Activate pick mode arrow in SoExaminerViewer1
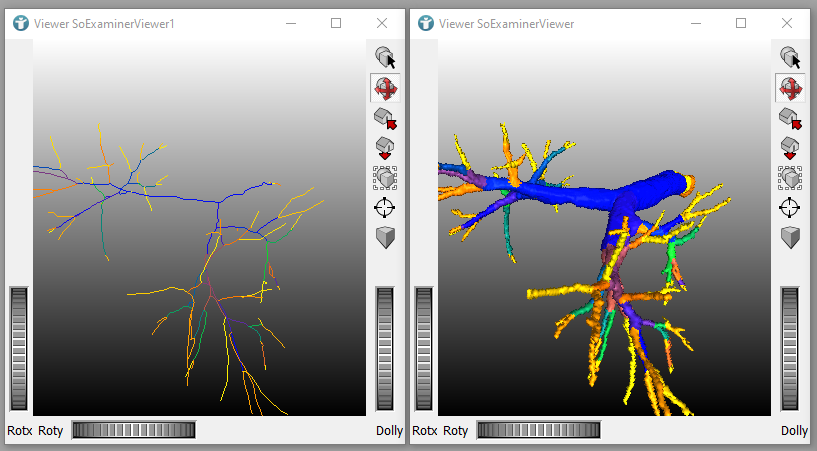Screen dimensions: 817x451 tap(385, 58)
